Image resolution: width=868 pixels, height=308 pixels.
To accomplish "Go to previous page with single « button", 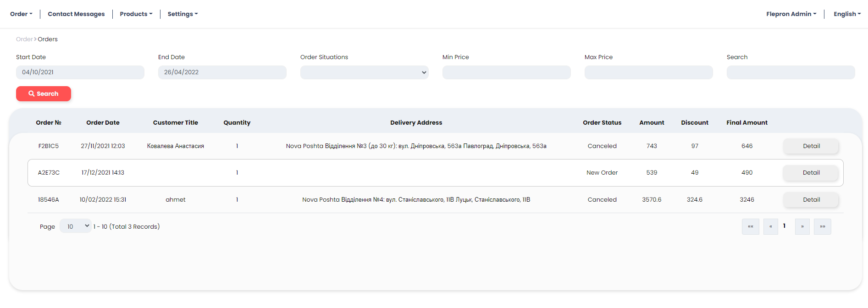I will click(x=771, y=226).
